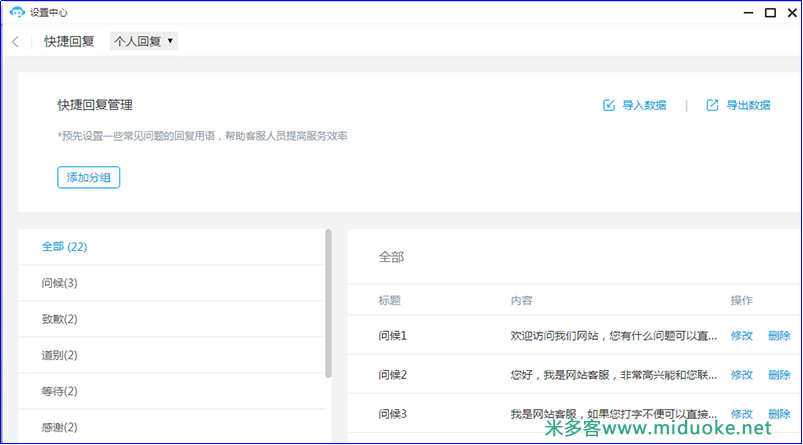Click 删除 for the 问候1 row
The image size is (803, 445).
(x=779, y=336)
